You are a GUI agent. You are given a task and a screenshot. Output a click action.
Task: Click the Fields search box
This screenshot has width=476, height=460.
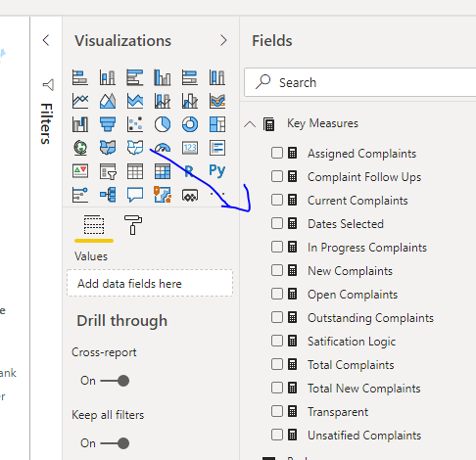(x=360, y=82)
